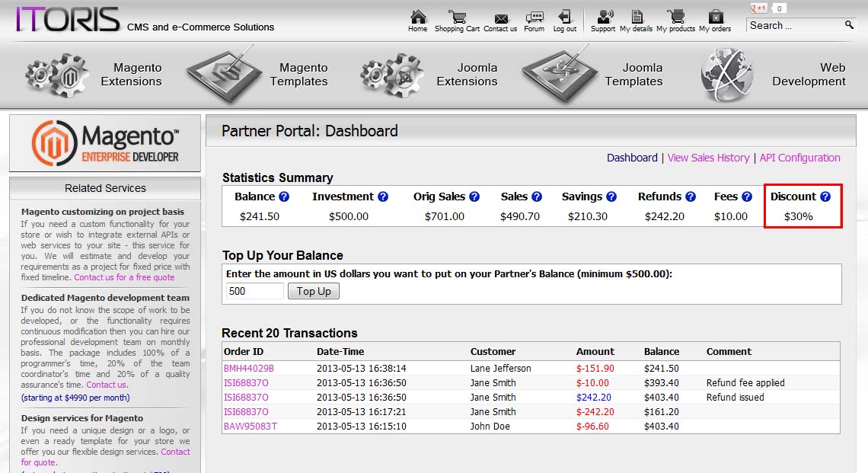
Task: Open the Magento Extensions menu
Action: (x=131, y=75)
